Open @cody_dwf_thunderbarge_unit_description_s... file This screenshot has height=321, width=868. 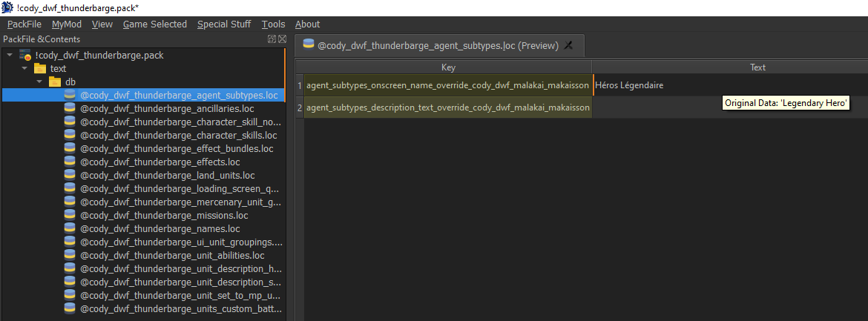pos(181,282)
